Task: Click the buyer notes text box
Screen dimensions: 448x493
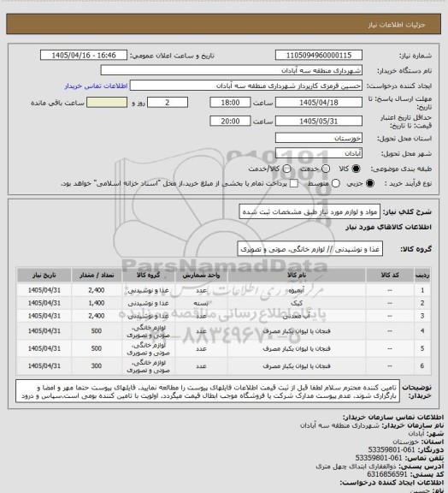Action: [208, 391]
